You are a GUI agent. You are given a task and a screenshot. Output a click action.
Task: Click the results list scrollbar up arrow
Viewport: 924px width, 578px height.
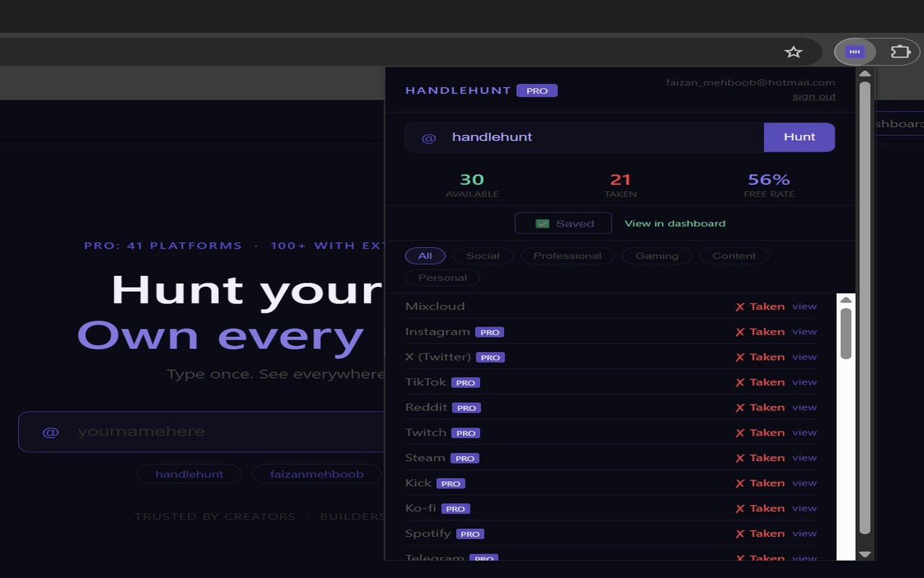pos(846,301)
